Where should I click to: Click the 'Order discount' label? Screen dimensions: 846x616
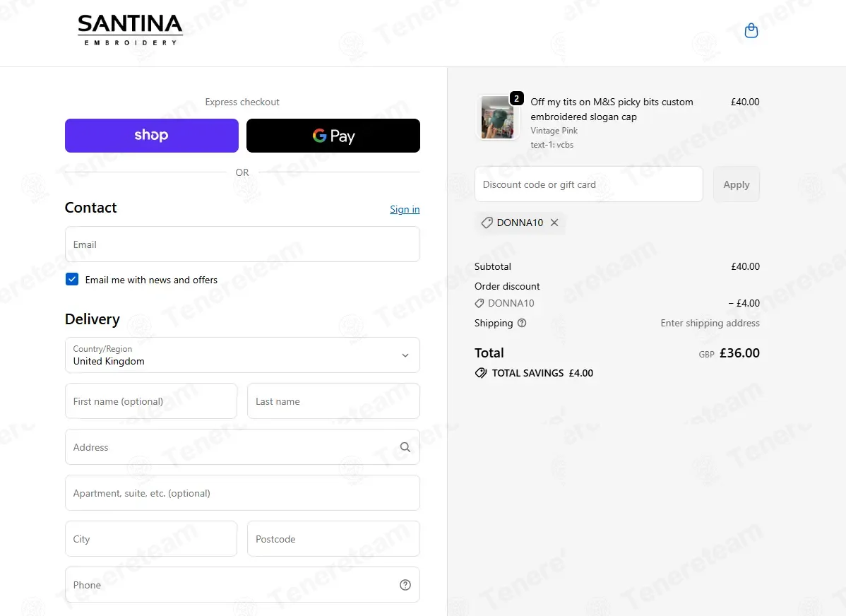506,286
